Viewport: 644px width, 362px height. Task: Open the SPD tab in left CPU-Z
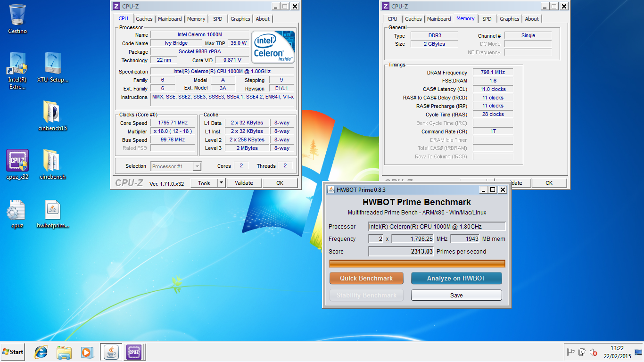(x=218, y=19)
